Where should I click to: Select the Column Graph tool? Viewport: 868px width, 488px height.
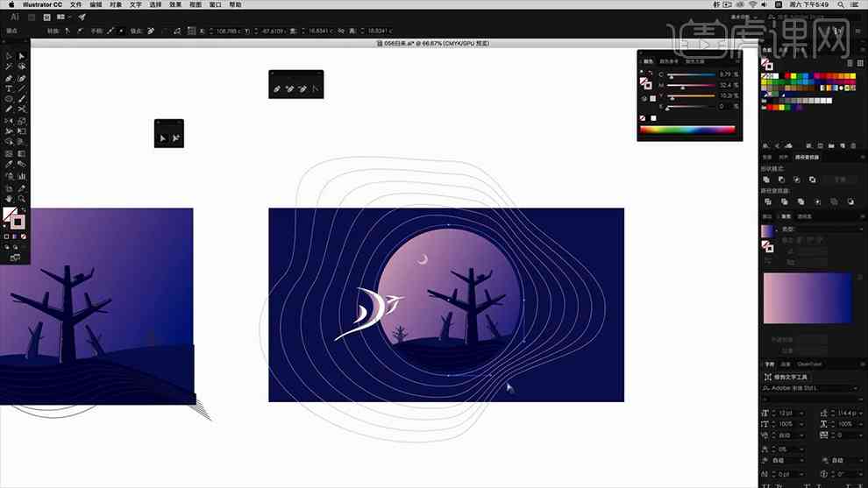(22, 176)
